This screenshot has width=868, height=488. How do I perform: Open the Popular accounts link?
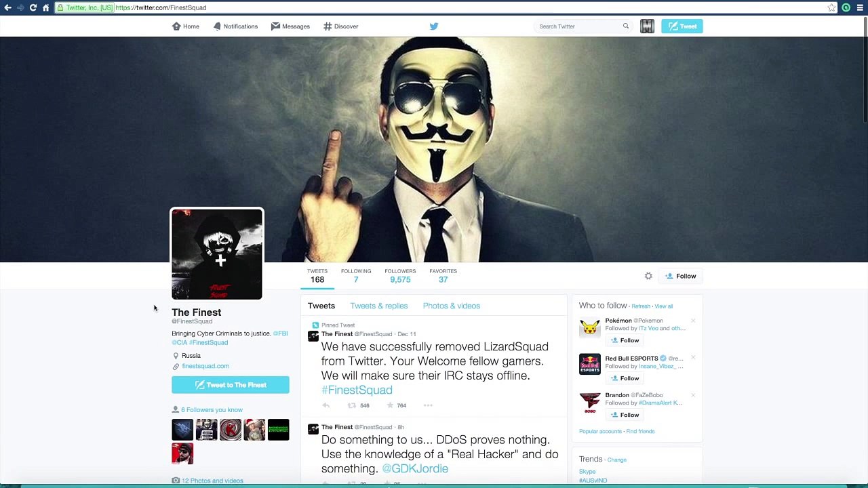[x=600, y=432]
